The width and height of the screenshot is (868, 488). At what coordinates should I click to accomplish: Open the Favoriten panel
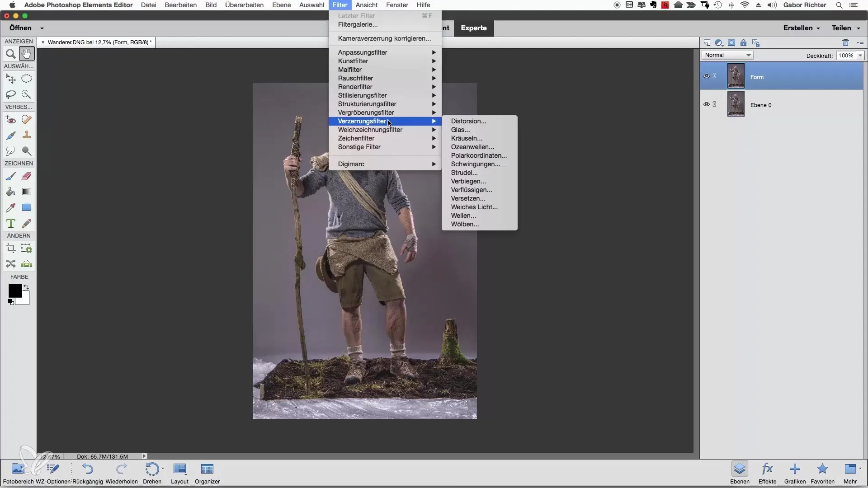[822, 474]
